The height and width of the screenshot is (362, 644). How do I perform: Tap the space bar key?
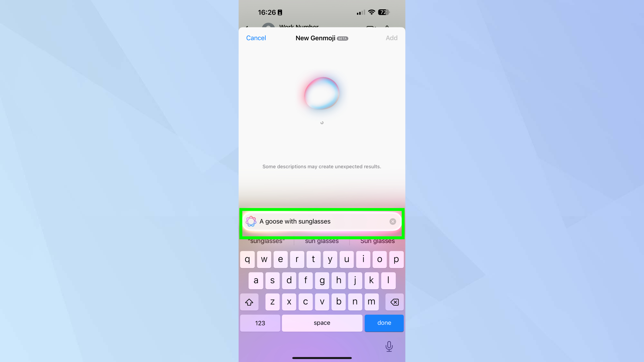[x=322, y=323]
